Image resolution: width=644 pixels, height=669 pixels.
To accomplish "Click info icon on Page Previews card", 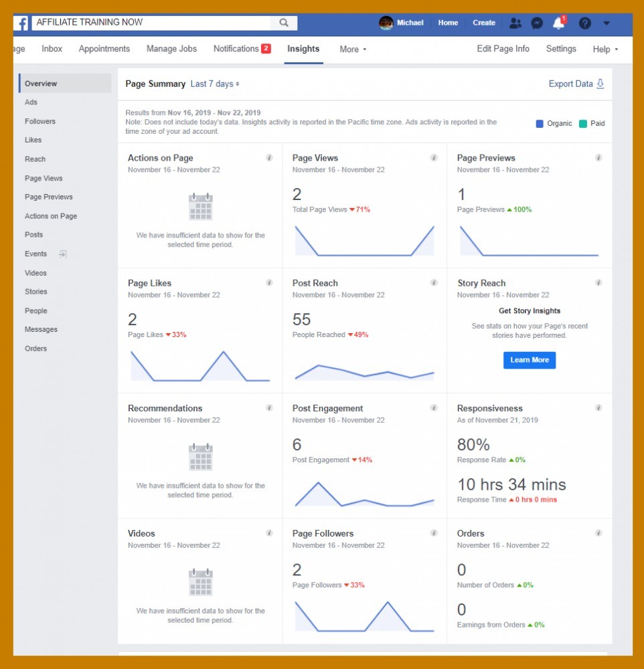I will point(598,158).
